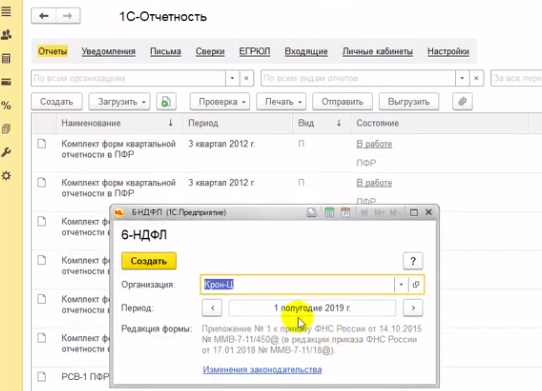
Task: Open the organization field's link icon
Action: tap(416, 285)
